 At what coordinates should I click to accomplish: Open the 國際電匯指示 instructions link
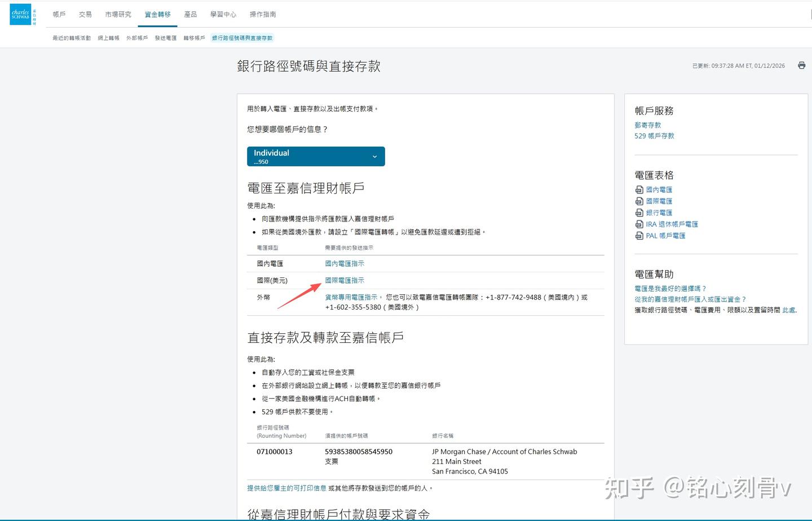345,280
